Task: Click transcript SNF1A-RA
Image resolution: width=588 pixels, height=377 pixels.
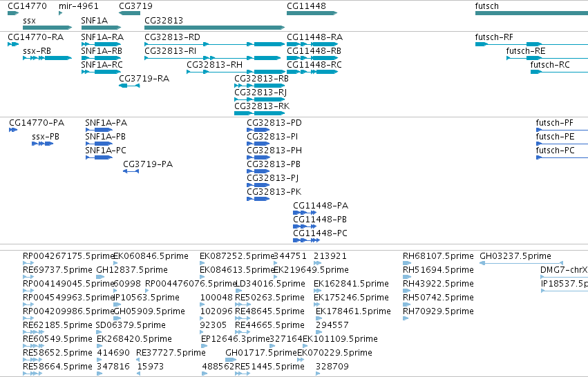Action: click(x=101, y=44)
